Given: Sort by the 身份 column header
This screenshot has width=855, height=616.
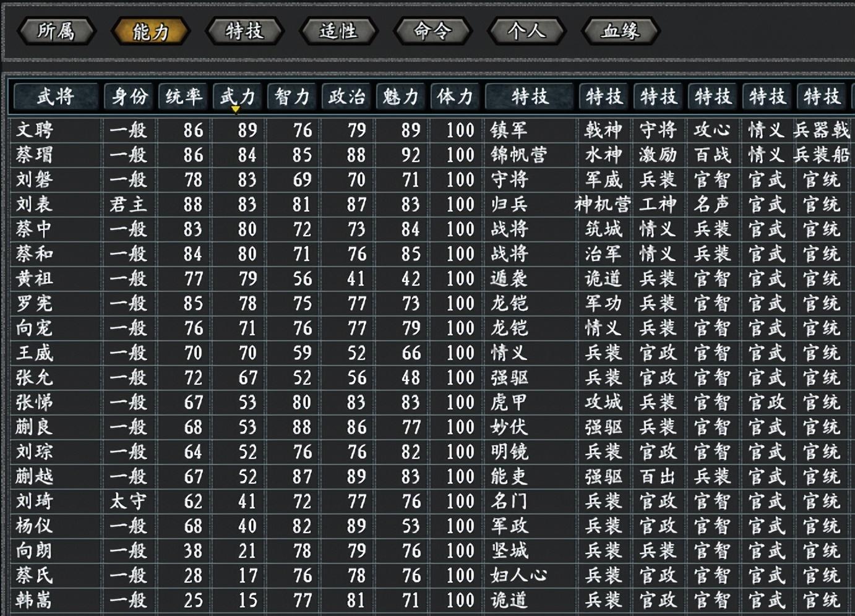Looking at the screenshot, I should pos(129,96).
